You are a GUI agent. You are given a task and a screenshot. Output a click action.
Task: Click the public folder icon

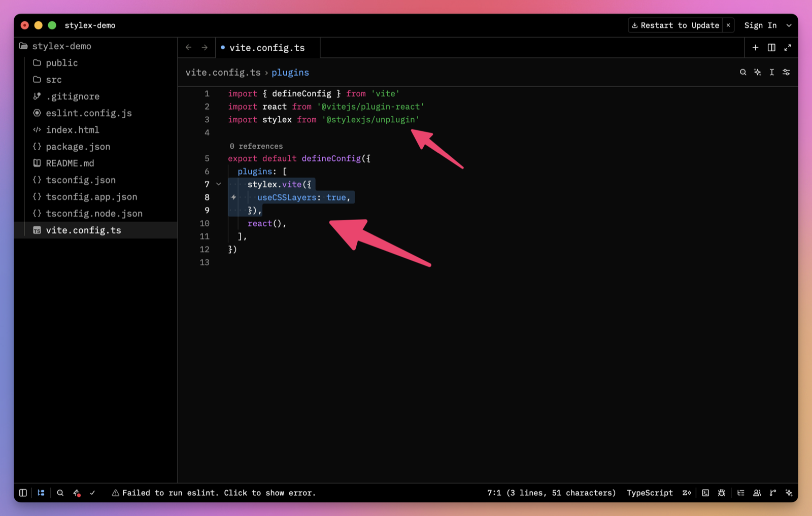click(x=37, y=62)
